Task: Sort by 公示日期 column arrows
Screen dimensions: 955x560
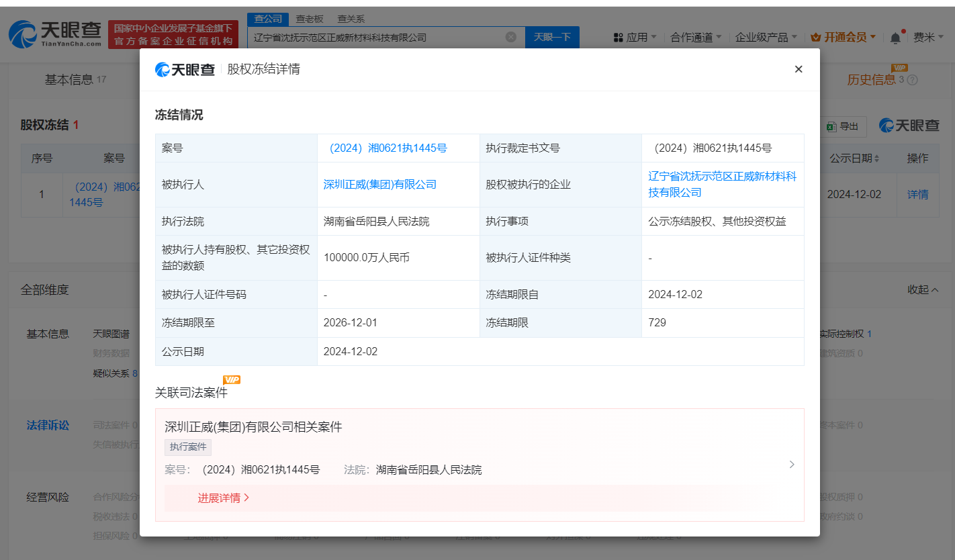Action: (x=876, y=158)
